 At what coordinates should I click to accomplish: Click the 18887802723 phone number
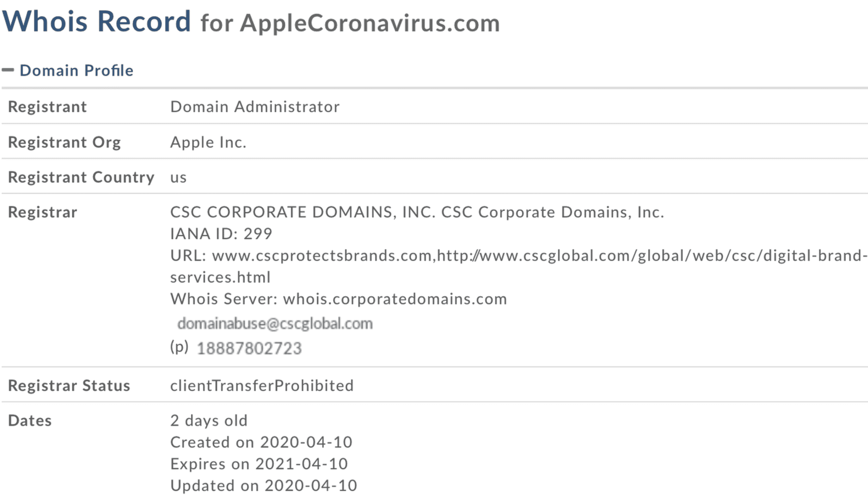click(249, 348)
